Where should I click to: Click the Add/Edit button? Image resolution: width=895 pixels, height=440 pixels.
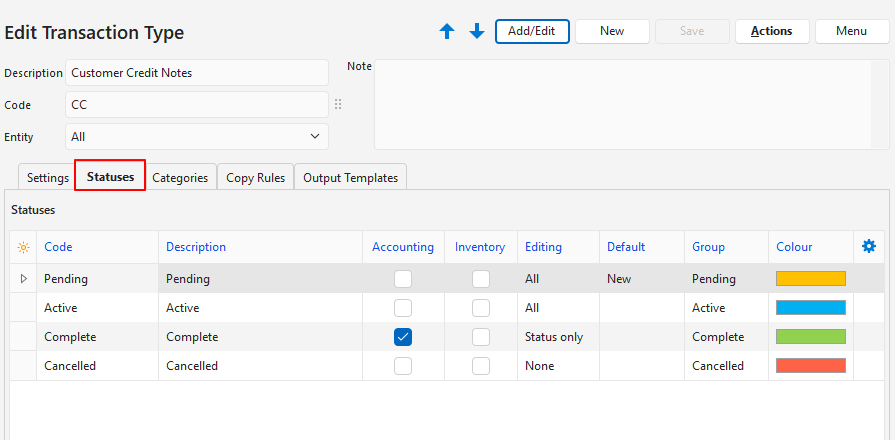pyautogui.click(x=532, y=31)
